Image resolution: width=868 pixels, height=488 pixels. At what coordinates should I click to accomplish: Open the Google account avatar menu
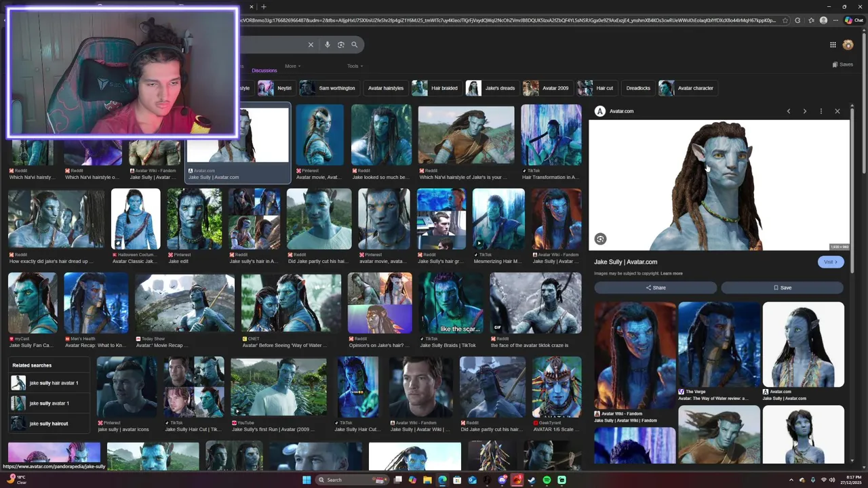coord(848,45)
